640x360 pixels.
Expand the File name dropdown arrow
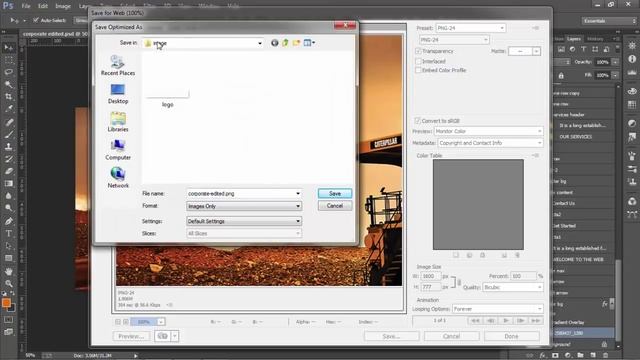(x=298, y=193)
